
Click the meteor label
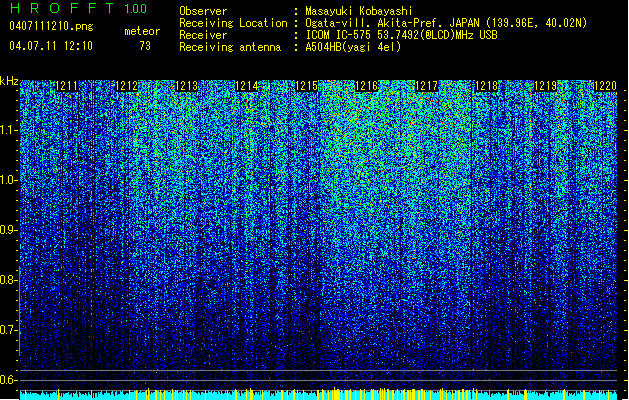(142, 31)
